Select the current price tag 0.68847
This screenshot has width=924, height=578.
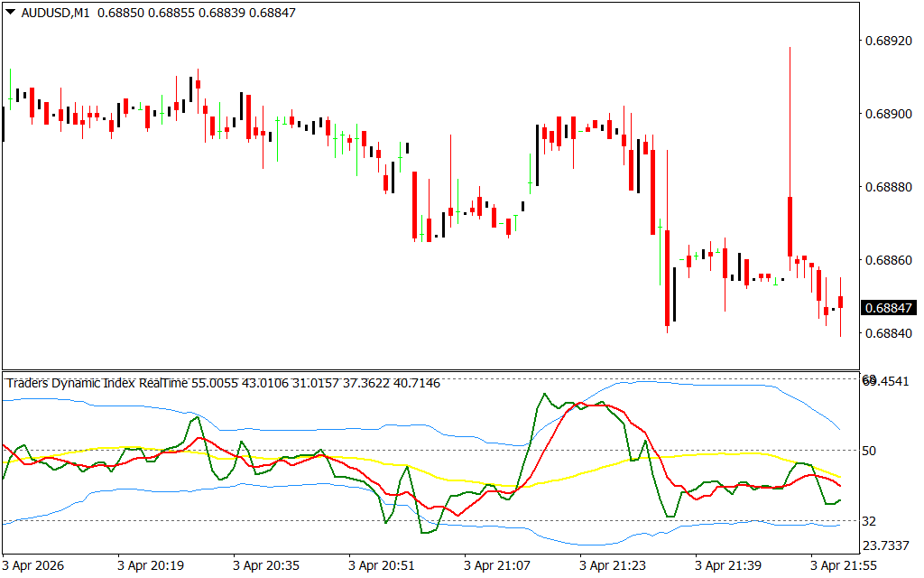click(889, 308)
